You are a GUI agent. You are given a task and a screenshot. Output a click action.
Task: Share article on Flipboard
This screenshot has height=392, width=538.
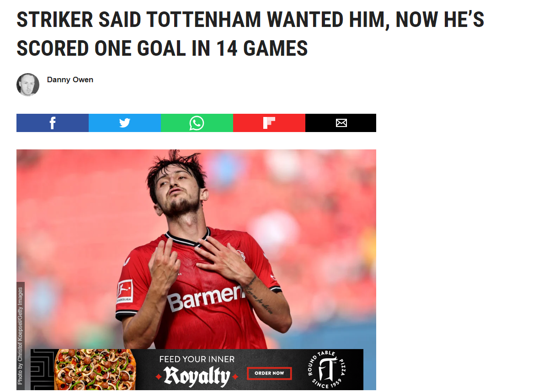click(269, 123)
